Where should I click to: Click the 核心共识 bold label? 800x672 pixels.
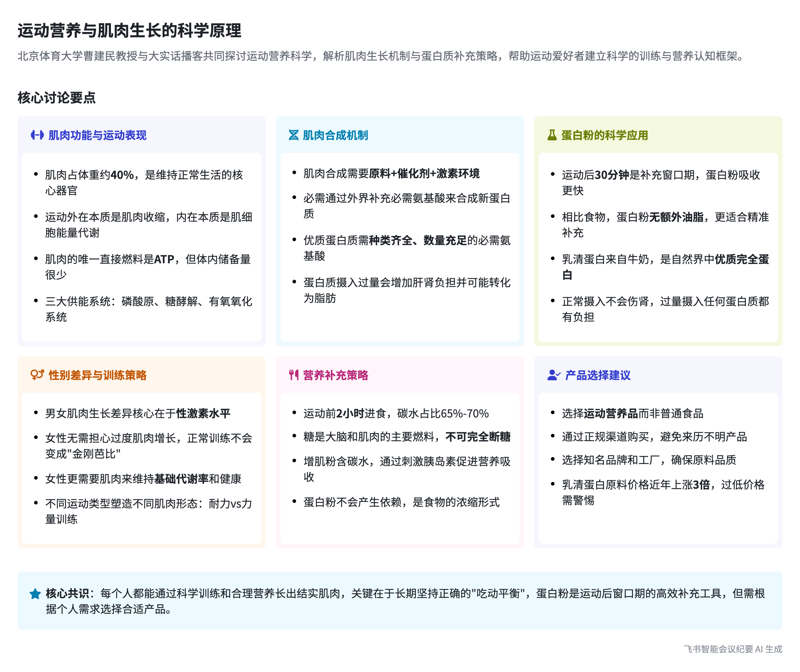67,593
